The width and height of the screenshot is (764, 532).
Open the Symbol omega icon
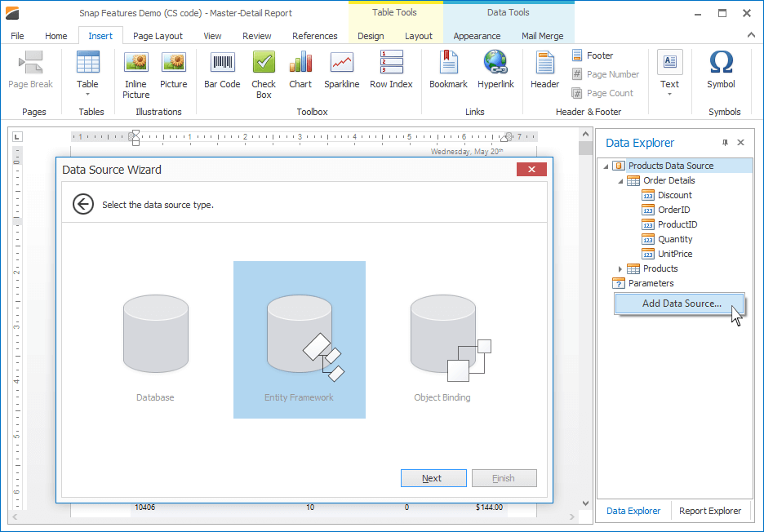(721, 69)
